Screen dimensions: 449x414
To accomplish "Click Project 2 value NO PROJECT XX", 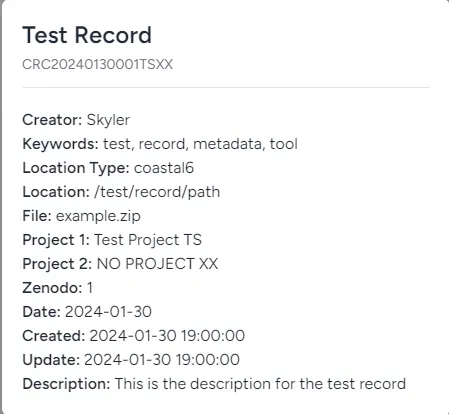I will pos(157,264).
